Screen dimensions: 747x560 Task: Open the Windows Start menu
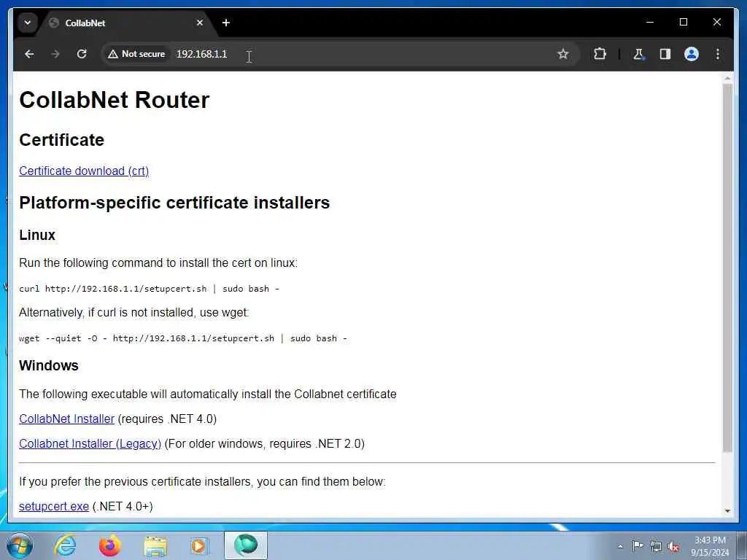pyautogui.click(x=20, y=545)
